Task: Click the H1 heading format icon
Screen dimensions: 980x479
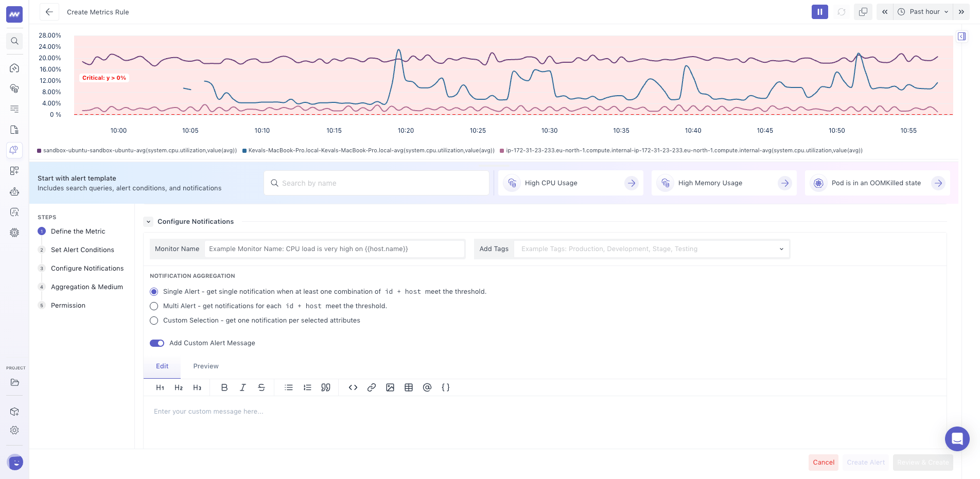Action: point(160,387)
